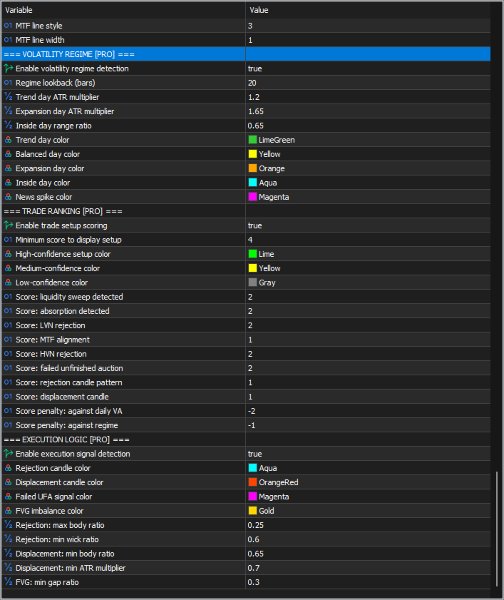This screenshot has height=600, width=504.
Task: Click the integer icon beside Regime lookback (bars)
Action: click(8, 83)
